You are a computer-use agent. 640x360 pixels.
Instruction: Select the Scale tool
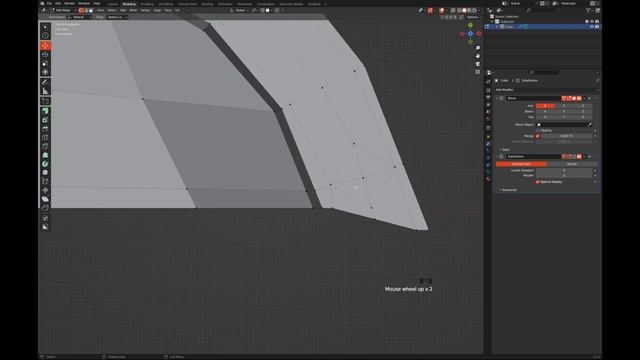[x=45, y=63]
